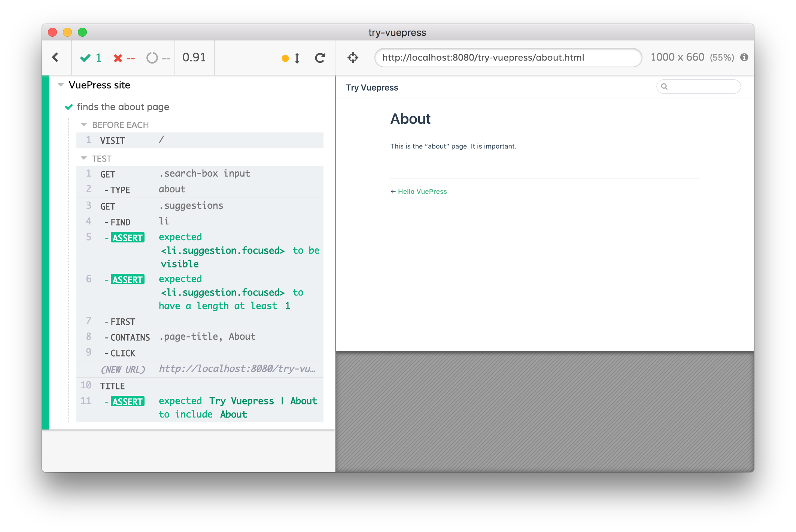
Task: Collapse the BEFORE EACH section
Action: [84, 125]
